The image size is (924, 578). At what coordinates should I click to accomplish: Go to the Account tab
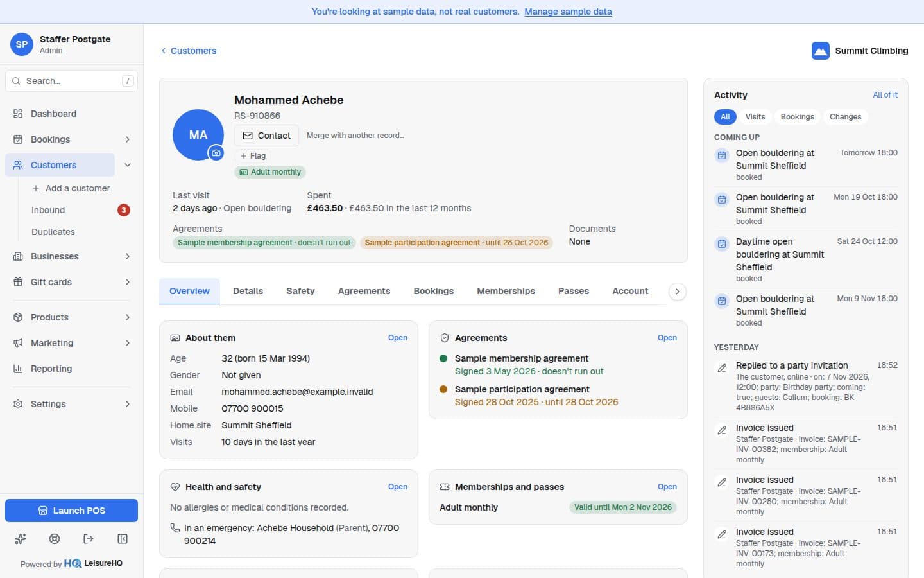(630, 291)
